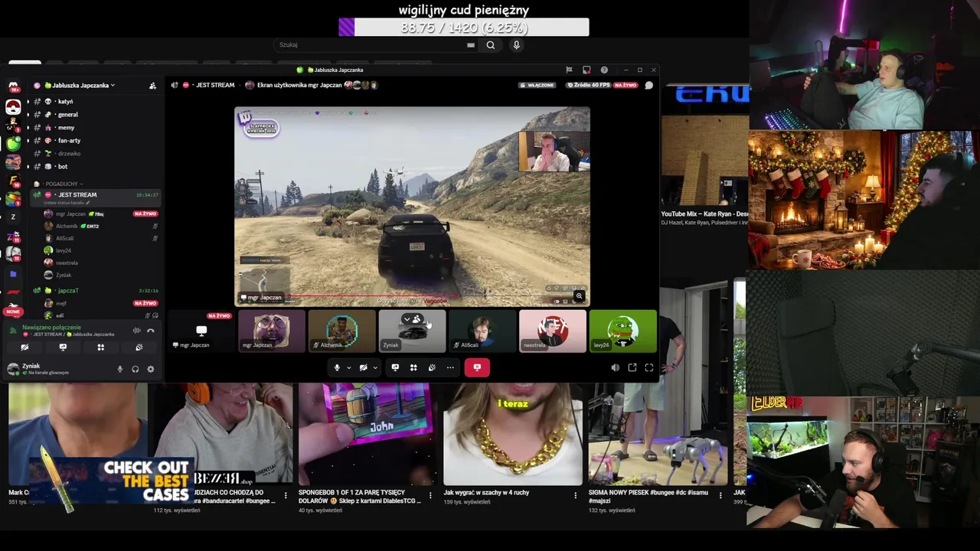980x551 pixels.
Task: Open the Z letter server icon
Action: click(13, 217)
